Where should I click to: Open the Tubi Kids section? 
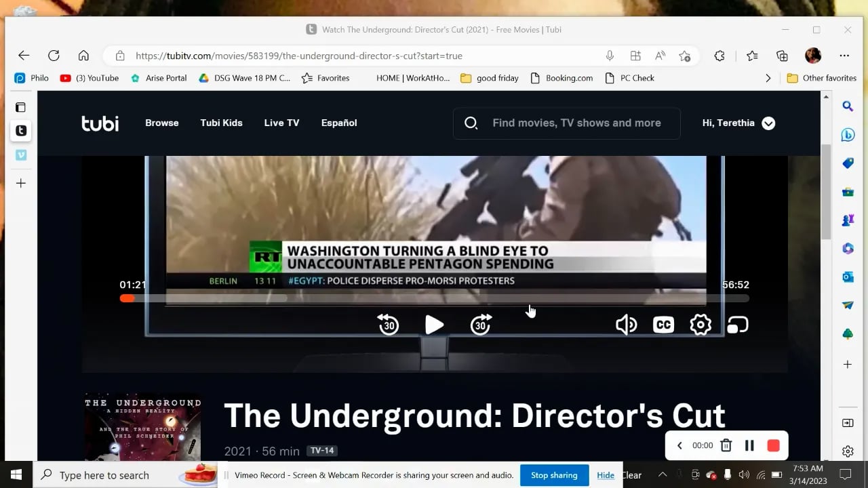[x=221, y=123]
